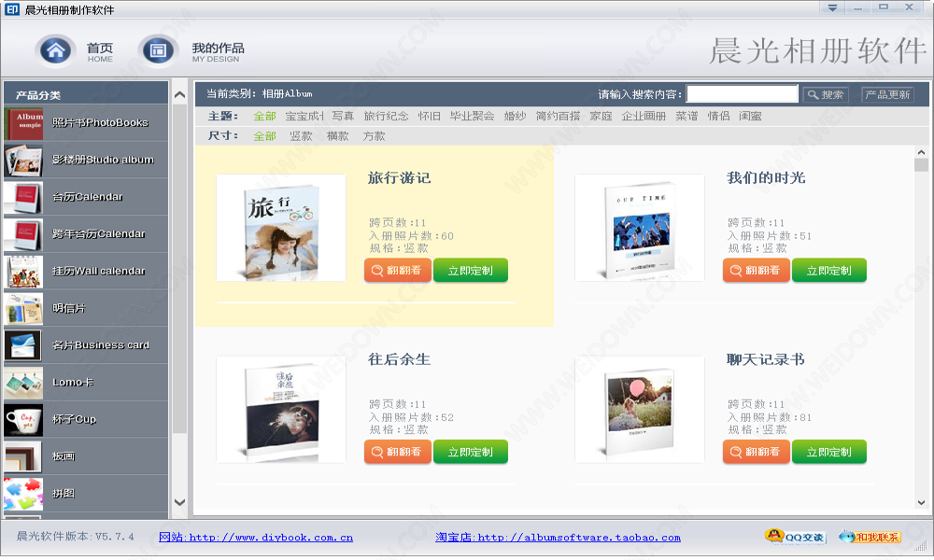Filter theme by 婚纱
Screen dimensions: 934x560
click(515, 117)
